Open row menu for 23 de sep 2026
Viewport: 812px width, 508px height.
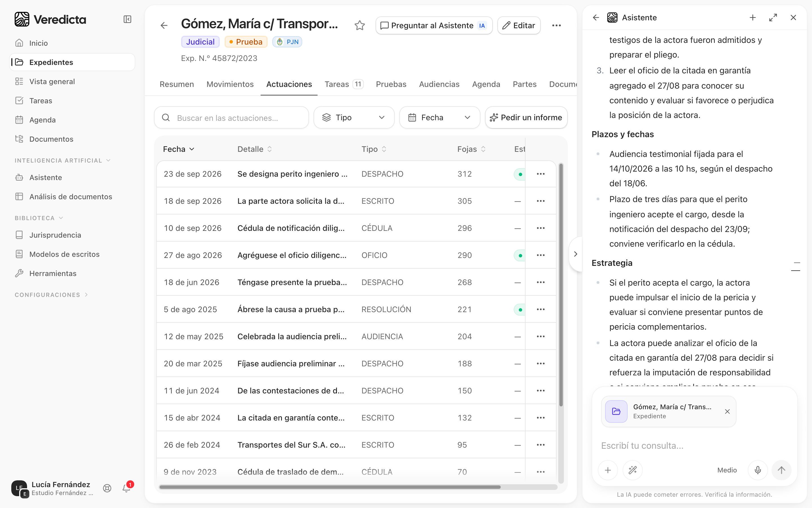(x=540, y=174)
